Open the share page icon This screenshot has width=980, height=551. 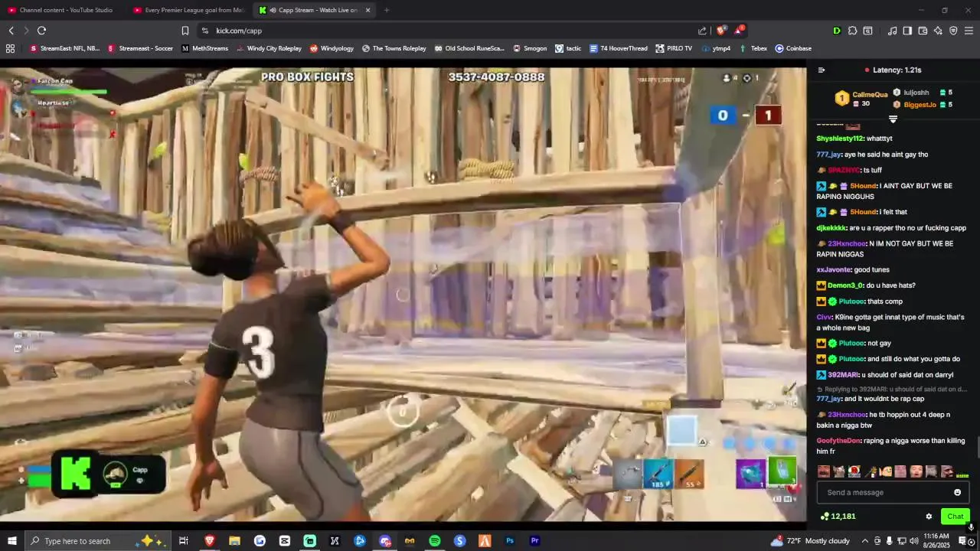coord(702,31)
